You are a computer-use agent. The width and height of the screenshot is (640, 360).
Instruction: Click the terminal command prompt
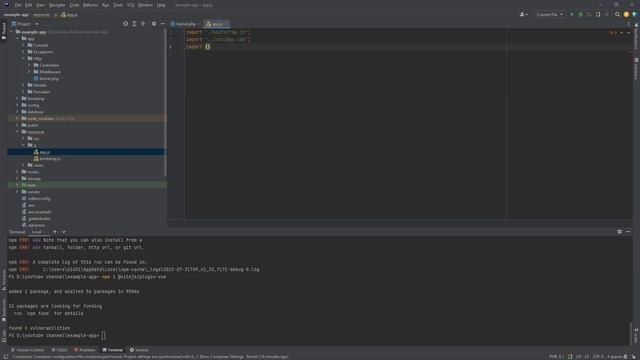(x=103, y=336)
